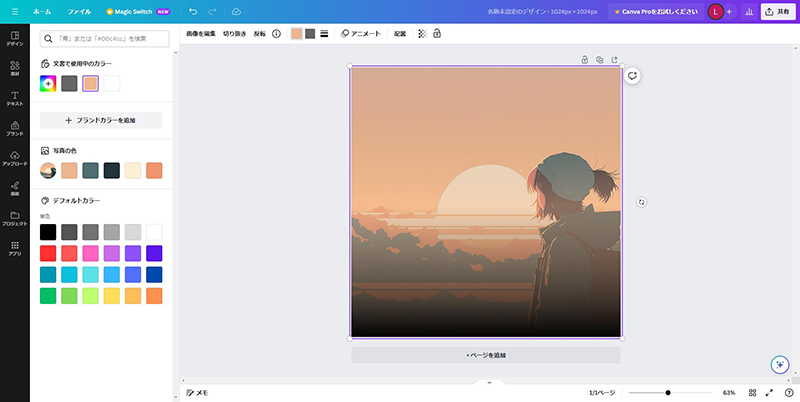The height and width of the screenshot is (402, 800).
Task: Open the ファイル menu
Action: 79,12
